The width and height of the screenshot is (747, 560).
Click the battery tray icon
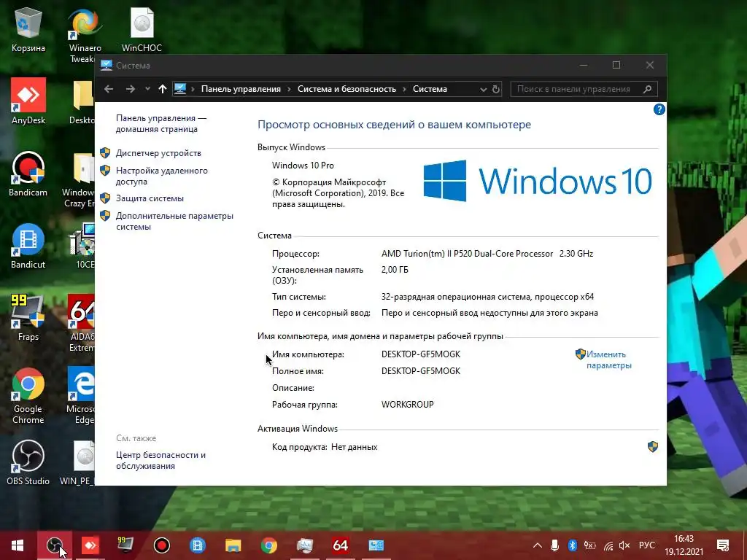[x=589, y=545]
